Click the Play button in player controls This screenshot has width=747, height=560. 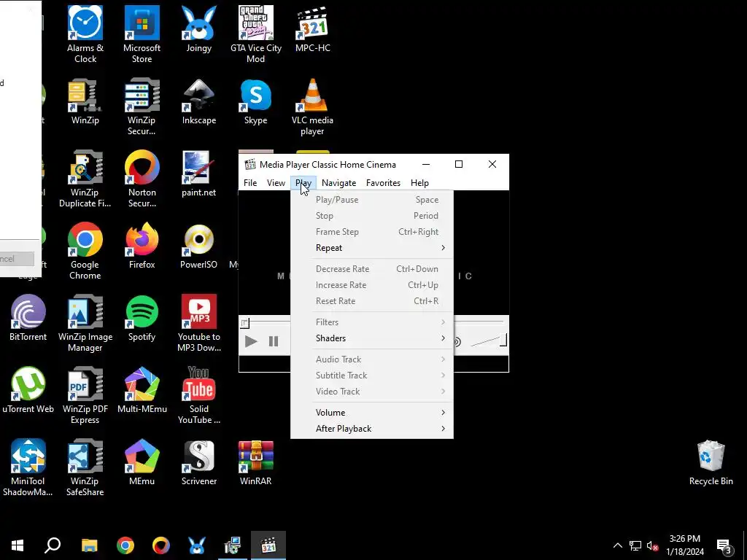251,341
